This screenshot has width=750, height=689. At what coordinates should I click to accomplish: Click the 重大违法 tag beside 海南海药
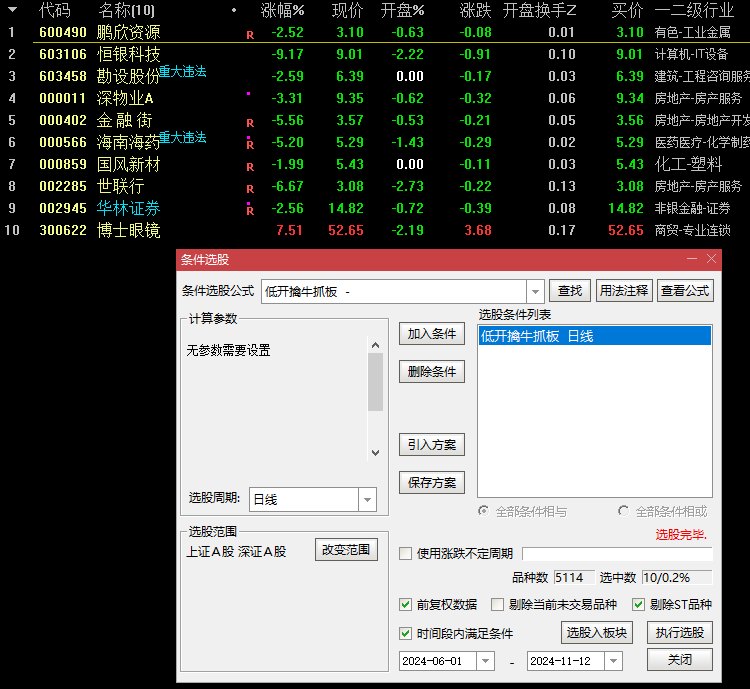[182, 138]
